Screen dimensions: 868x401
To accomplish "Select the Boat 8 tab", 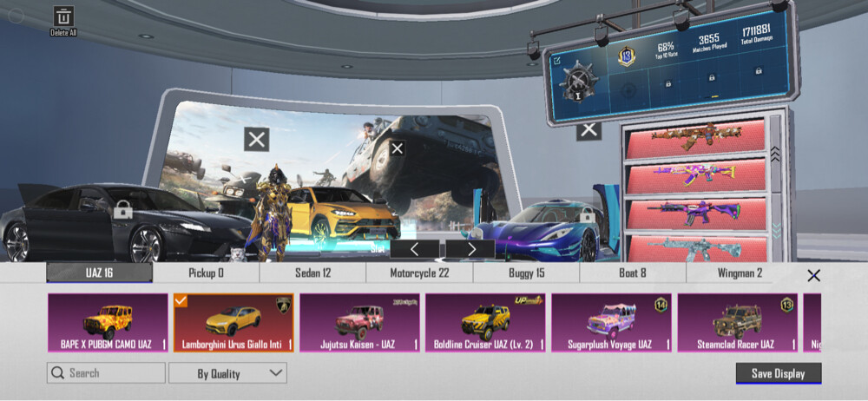I will pyautogui.click(x=633, y=273).
